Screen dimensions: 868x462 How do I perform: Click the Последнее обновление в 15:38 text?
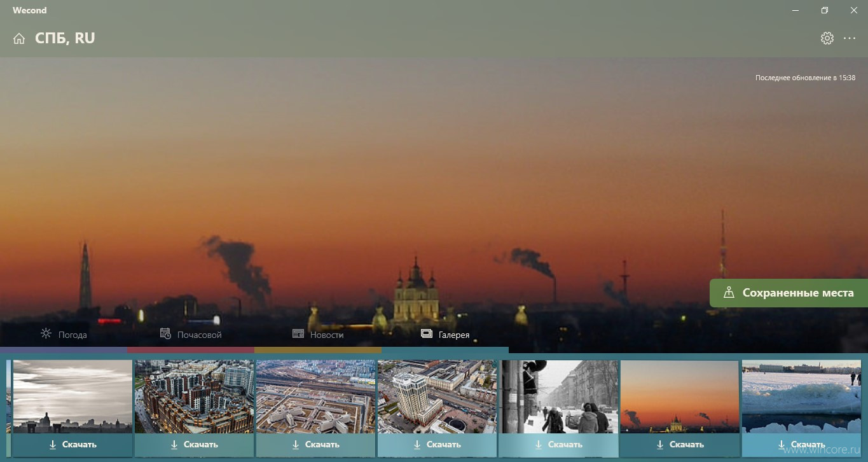805,78
